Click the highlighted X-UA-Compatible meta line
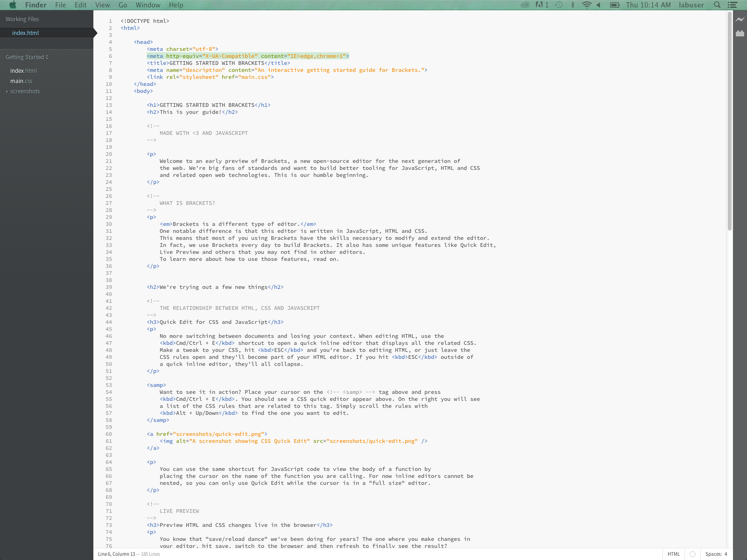This screenshot has width=747, height=560. pos(248,56)
